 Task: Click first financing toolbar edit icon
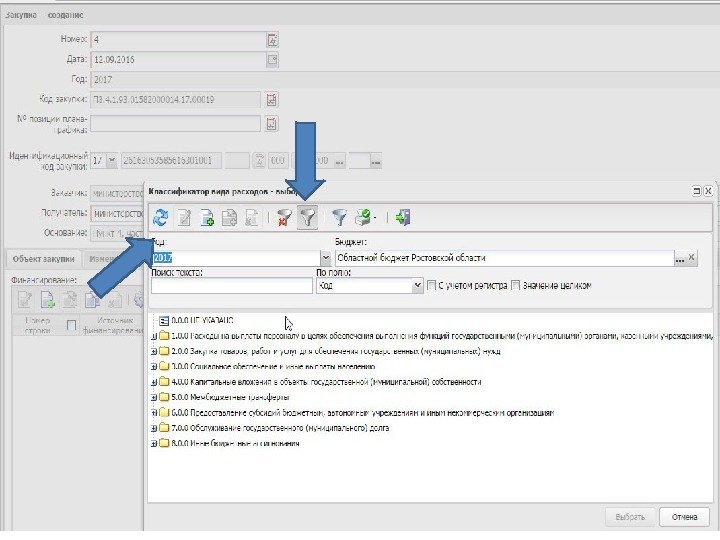(25, 300)
